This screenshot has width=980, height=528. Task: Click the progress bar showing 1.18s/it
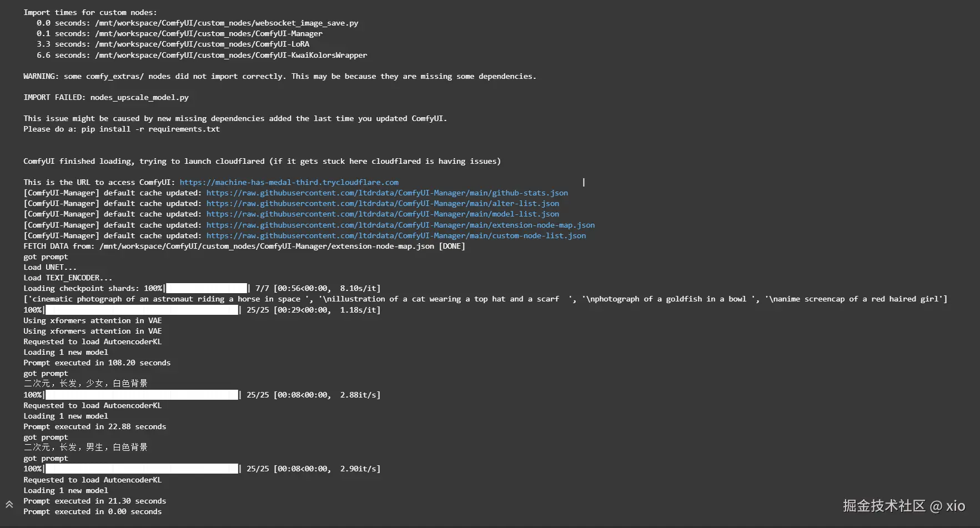142,310
